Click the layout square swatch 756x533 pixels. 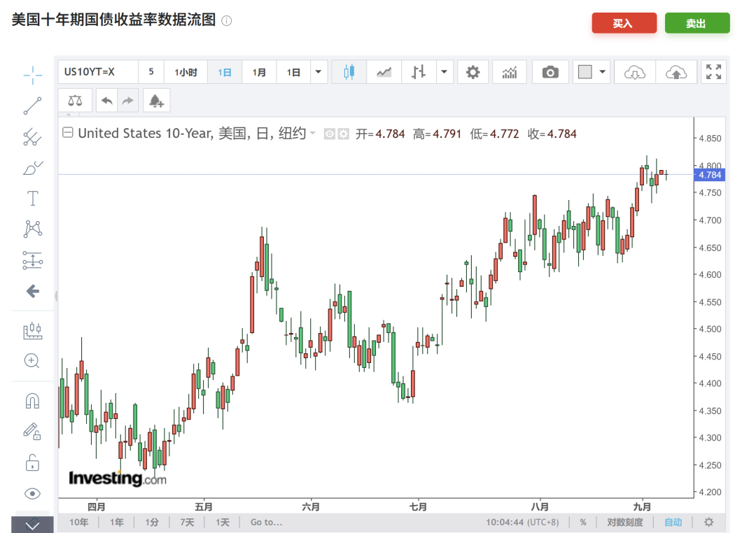click(584, 72)
